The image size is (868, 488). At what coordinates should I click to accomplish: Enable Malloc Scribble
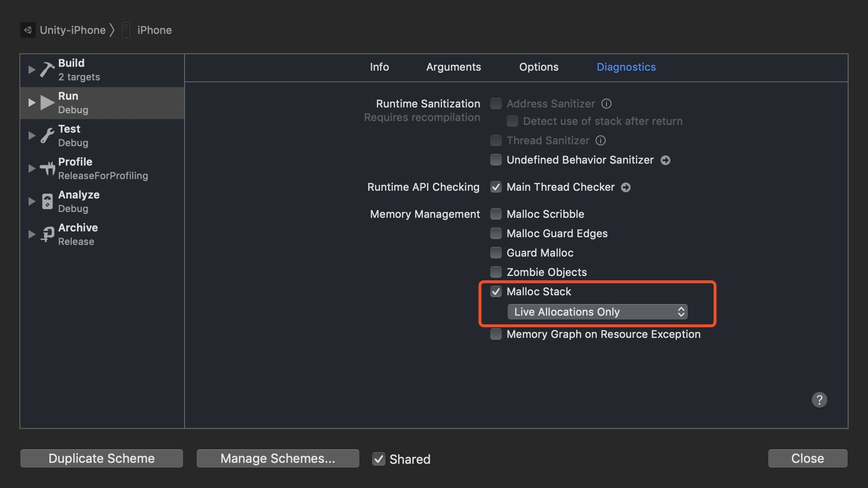pyautogui.click(x=496, y=214)
